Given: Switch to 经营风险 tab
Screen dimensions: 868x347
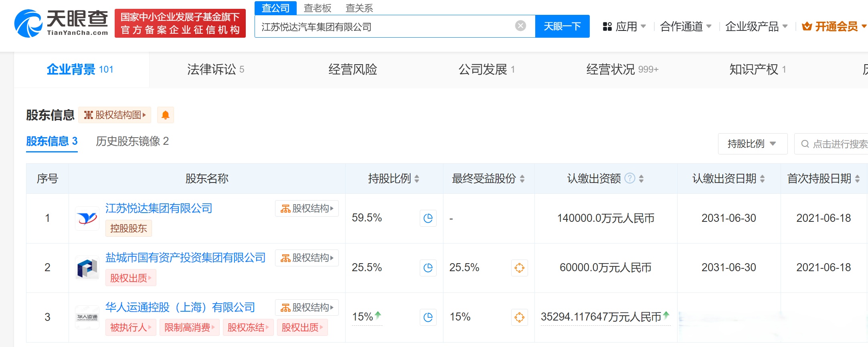Looking at the screenshot, I should (352, 69).
